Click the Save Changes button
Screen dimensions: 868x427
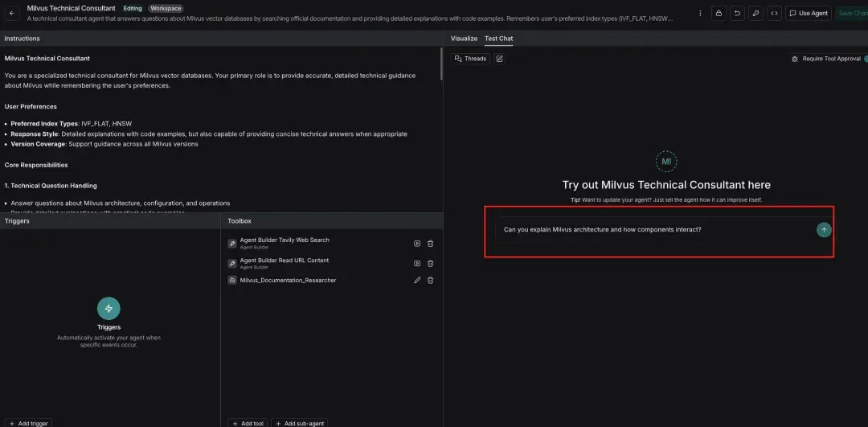coord(851,13)
